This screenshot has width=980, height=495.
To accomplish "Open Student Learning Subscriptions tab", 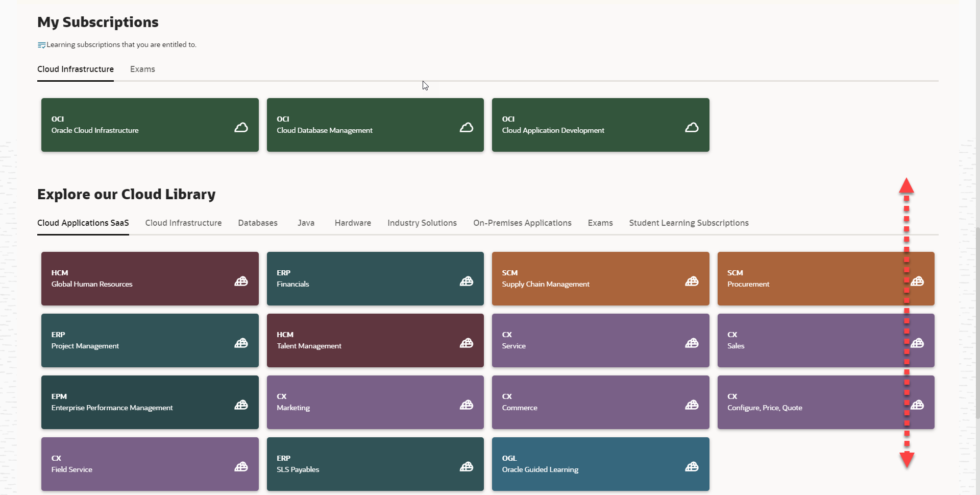I will (x=689, y=223).
